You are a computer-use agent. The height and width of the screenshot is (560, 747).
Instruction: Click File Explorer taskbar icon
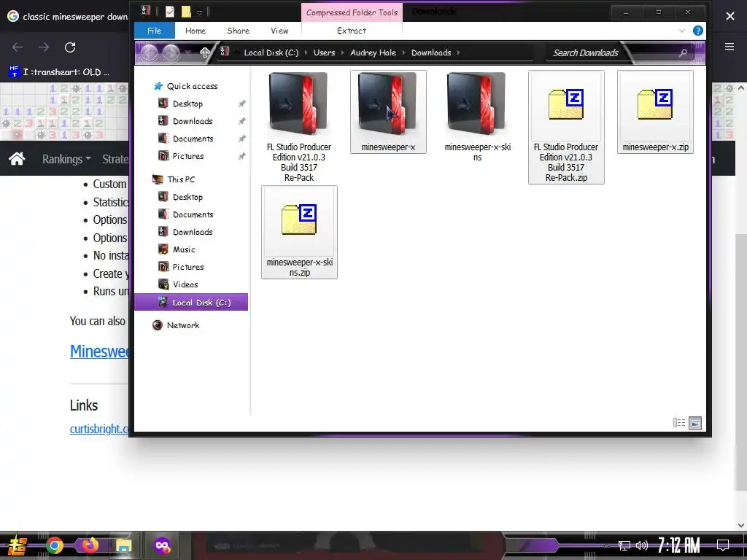(123, 545)
